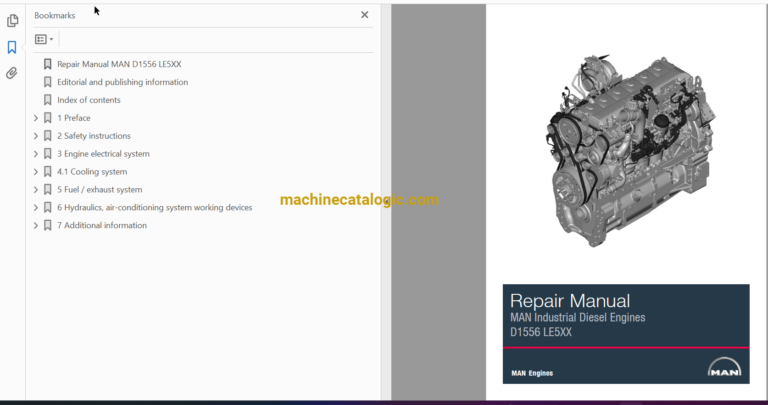Expand the 5 Fuel / exhaust system bookmark
Screen dimensions: 768x405
click(x=36, y=190)
